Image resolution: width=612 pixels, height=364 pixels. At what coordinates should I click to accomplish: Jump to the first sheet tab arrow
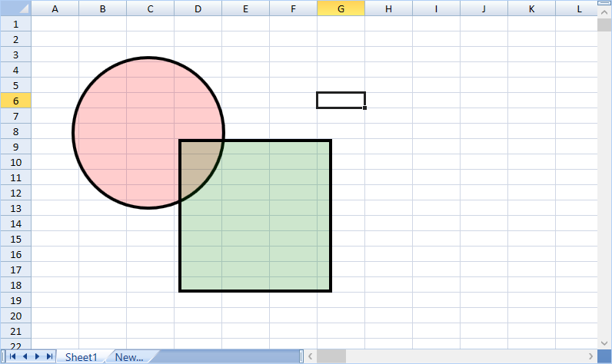coord(13,356)
